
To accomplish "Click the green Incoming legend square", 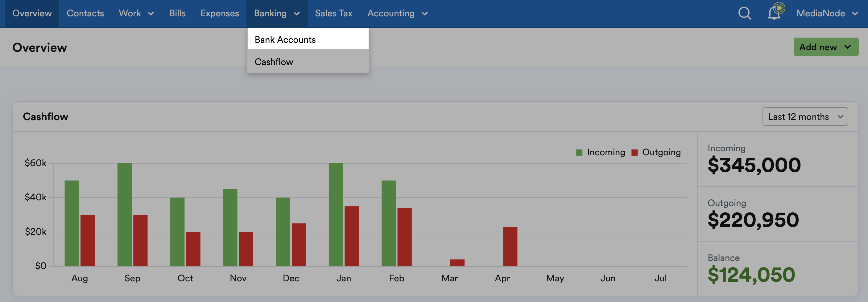I will point(579,153).
